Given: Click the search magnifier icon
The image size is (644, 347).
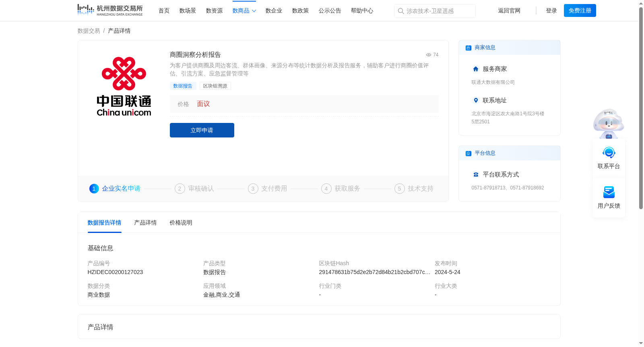Looking at the screenshot, I should (401, 11).
